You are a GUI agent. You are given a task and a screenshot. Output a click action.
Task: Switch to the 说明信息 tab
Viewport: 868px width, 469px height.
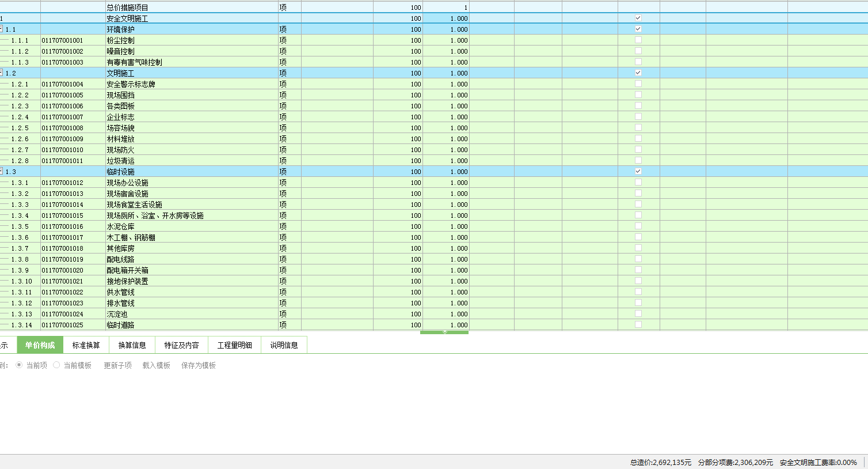tap(284, 345)
